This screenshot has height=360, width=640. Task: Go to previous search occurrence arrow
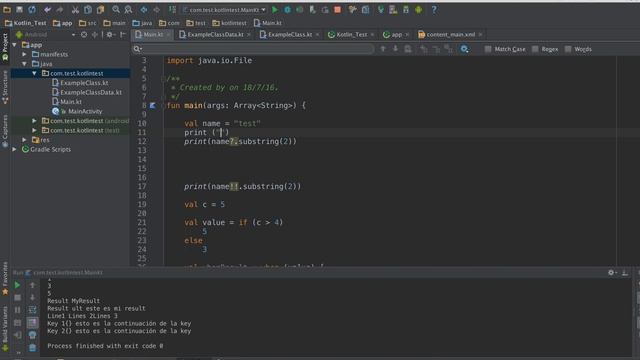tap(383, 49)
